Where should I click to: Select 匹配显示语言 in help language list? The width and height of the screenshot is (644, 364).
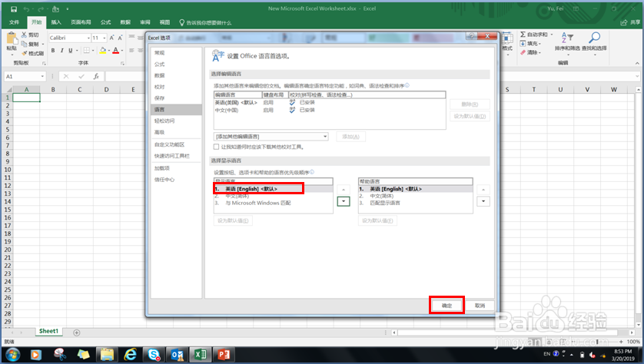[415, 204]
